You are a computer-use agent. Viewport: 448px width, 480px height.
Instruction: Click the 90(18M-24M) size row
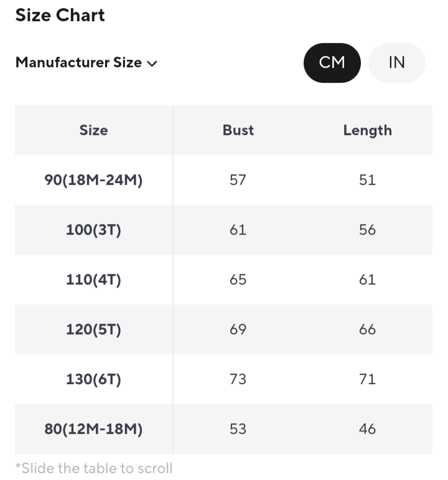tap(93, 180)
